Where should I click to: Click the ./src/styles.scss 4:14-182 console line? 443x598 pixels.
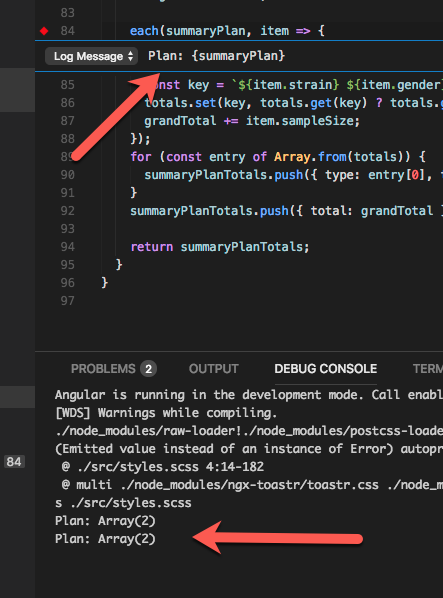(x=163, y=467)
